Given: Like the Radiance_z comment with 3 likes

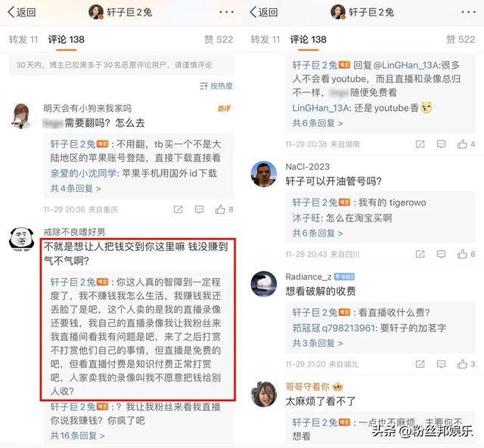Looking at the screenshot, I should point(462,364).
